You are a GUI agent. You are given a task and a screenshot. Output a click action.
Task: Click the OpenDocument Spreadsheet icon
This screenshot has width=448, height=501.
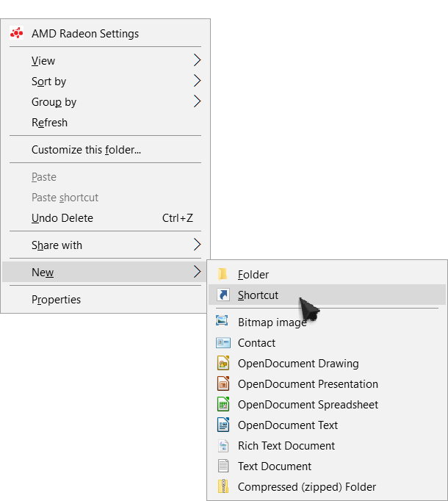223,404
